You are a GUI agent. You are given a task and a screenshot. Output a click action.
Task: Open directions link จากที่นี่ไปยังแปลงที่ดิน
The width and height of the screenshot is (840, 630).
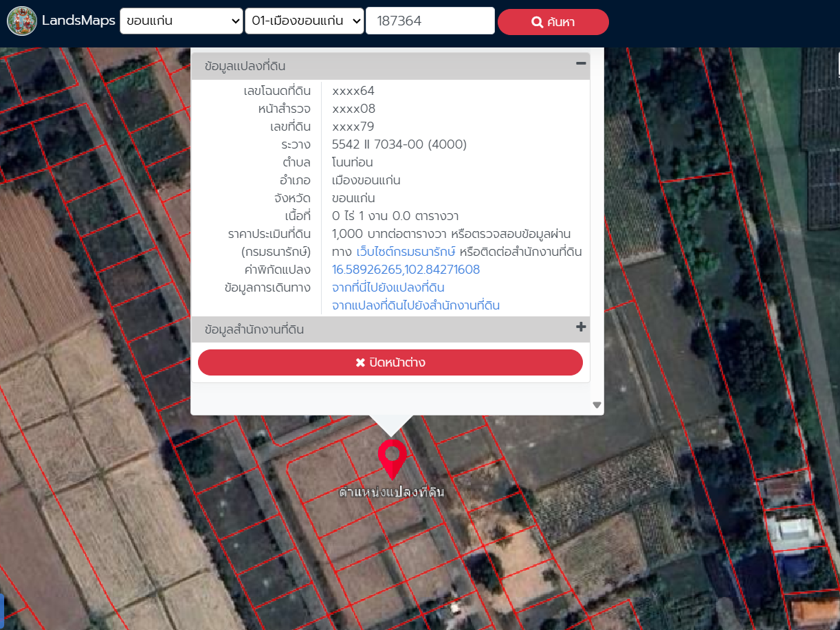click(x=393, y=287)
